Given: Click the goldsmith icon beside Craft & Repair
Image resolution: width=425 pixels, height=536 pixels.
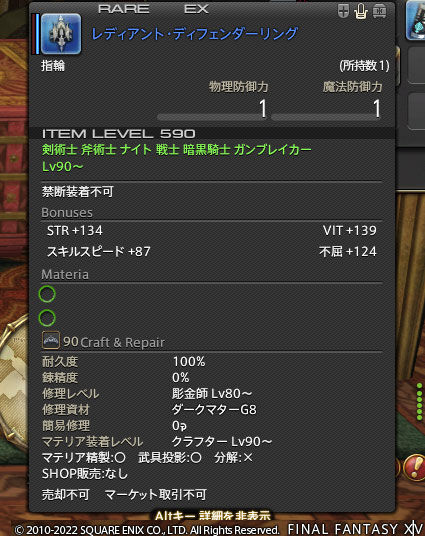Looking at the screenshot, I should click(x=51, y=340).
